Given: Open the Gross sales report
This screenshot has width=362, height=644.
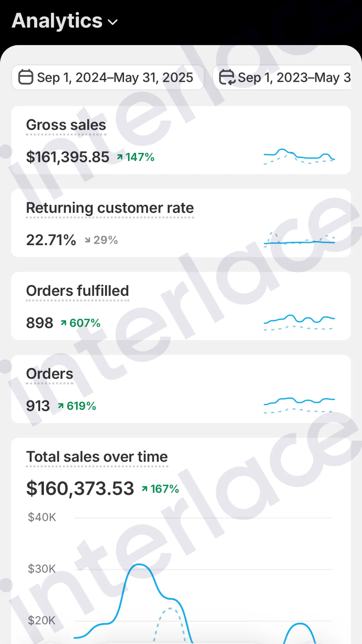Looking at the screenshot, I should pyautogui.click(x=66, y=125).
